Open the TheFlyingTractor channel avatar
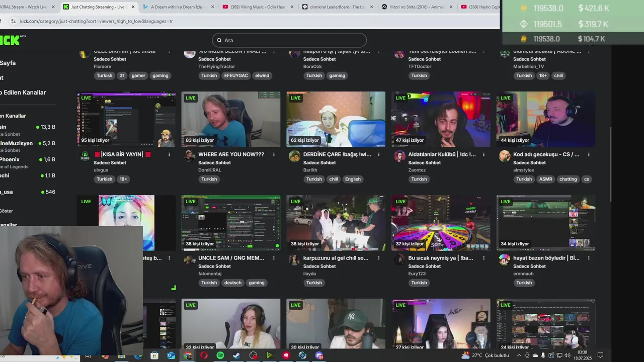Image resolution: width=644 pixels, height=362 pixels. pyautogui.click(x=190, y=53)
